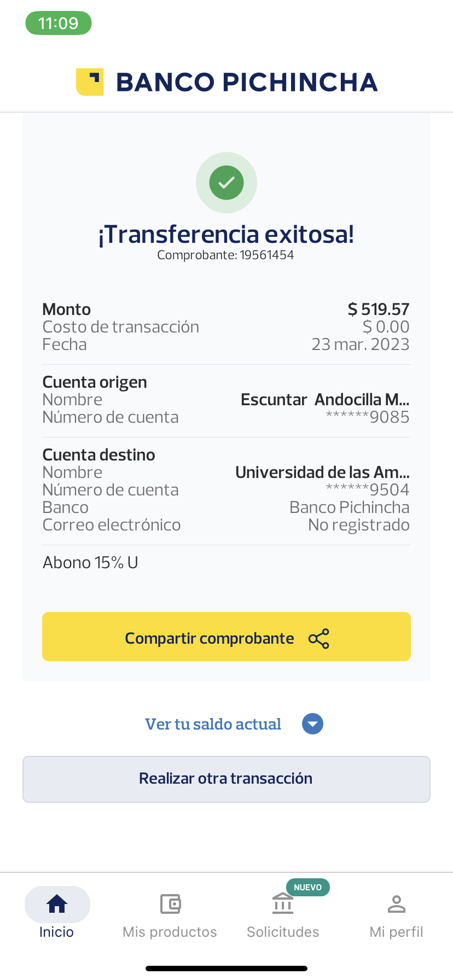Open the Mi perfil tab label
453x980 pixels.
[x=396, y=932]
